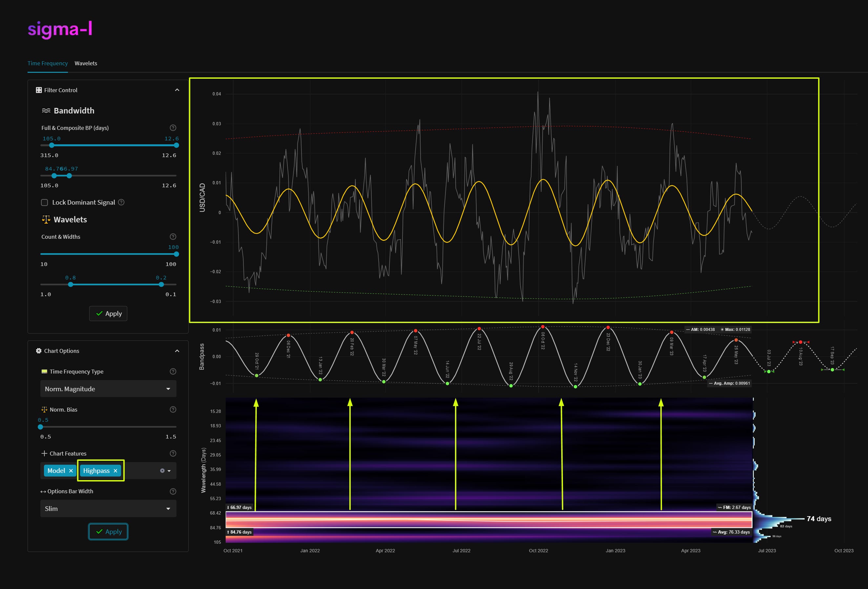Collapse the Filter Control panel
868x589 pixels.
(x=177, y=90)
